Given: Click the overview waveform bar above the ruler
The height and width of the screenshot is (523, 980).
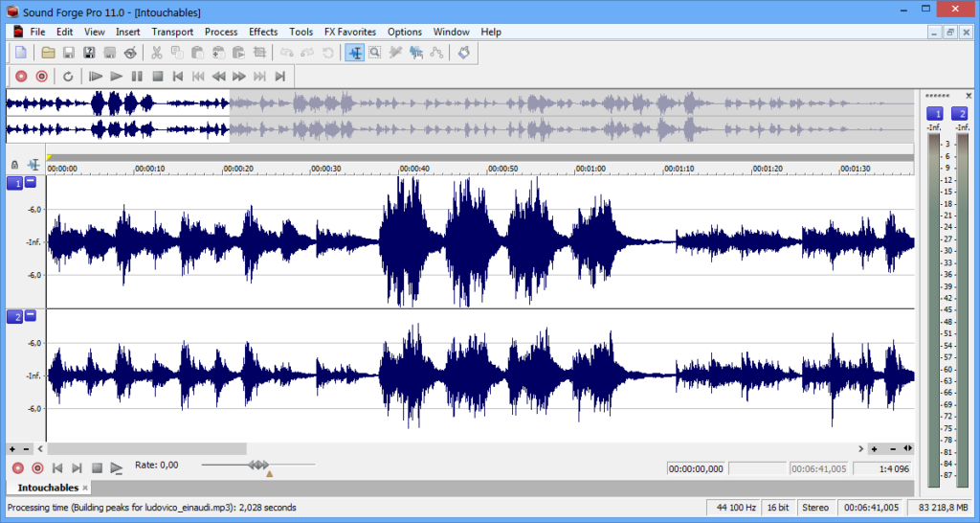Looking at the screenshot, I should (x=460, y=116).
